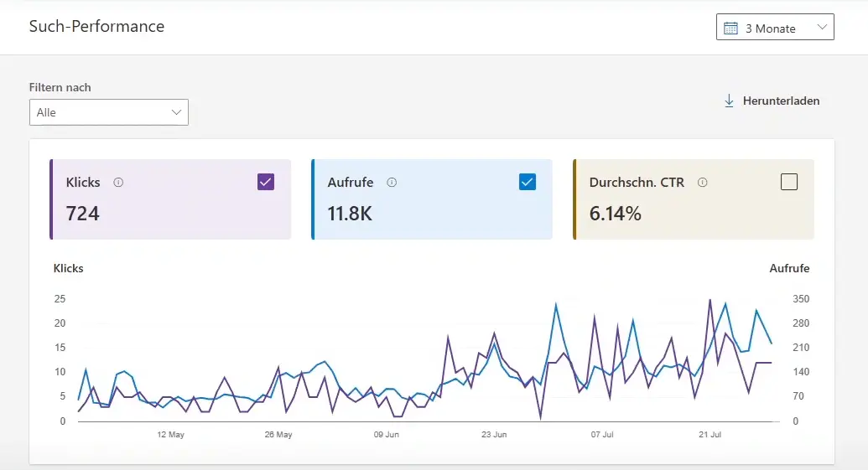Open the Alle filter dropdown
The height and width of the screenshot is (470, 868).
pyautogui.click(x=109, y=112)
